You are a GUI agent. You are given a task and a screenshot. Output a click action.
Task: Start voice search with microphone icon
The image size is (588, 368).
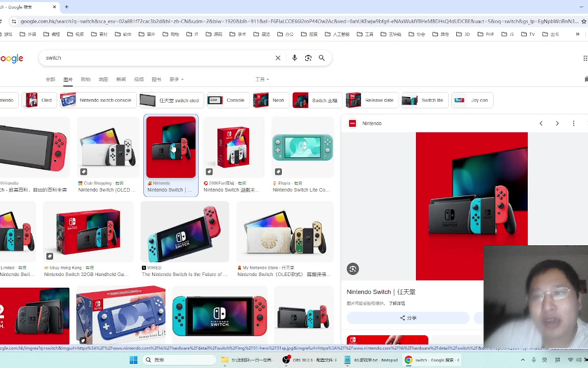point(295,58)
